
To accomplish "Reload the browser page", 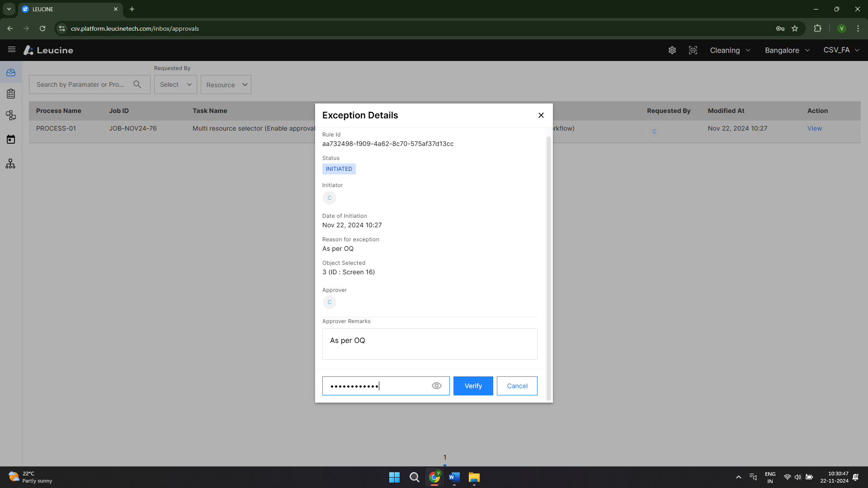I will click(42, 28).
